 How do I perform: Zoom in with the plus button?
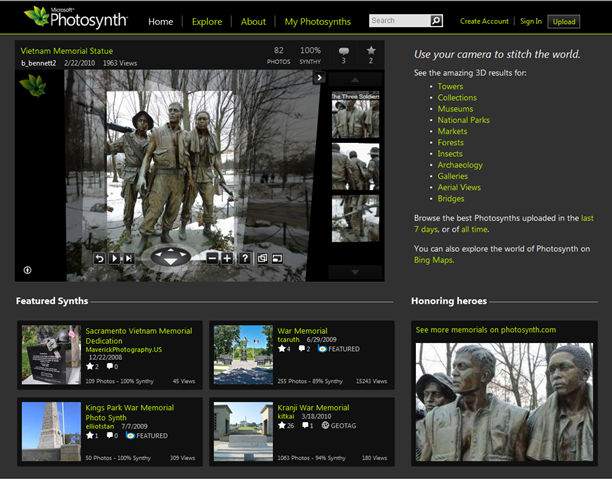[x=227, y=258]
